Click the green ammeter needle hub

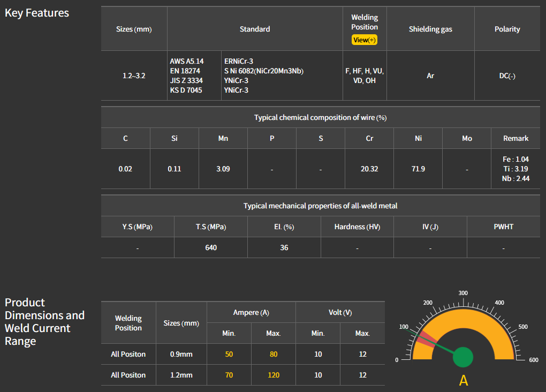[463, 357]
